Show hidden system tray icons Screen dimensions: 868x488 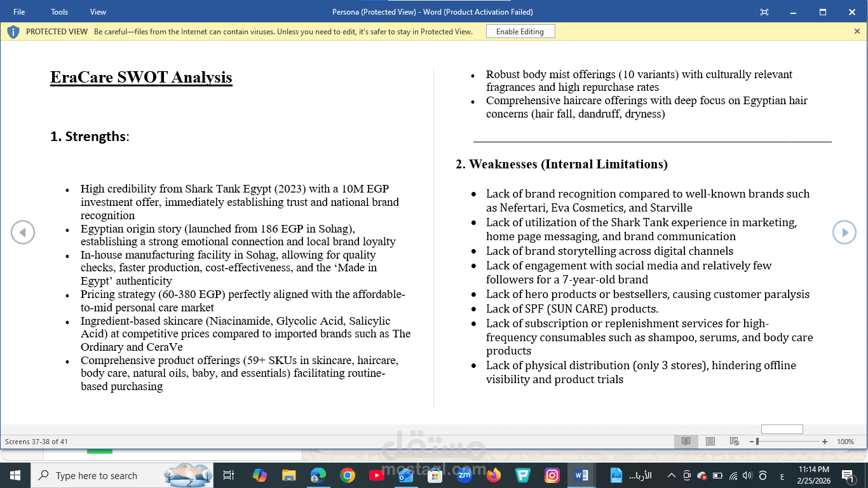coord(672,475)
